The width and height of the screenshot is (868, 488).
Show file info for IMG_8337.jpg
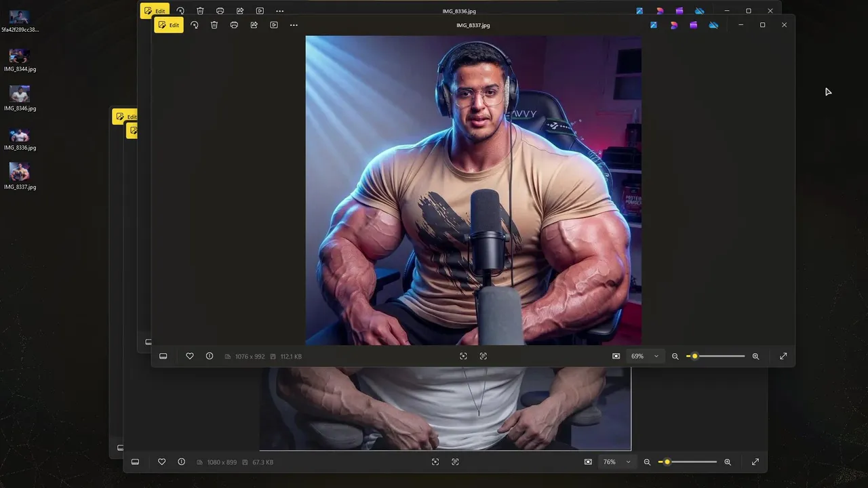210,357
